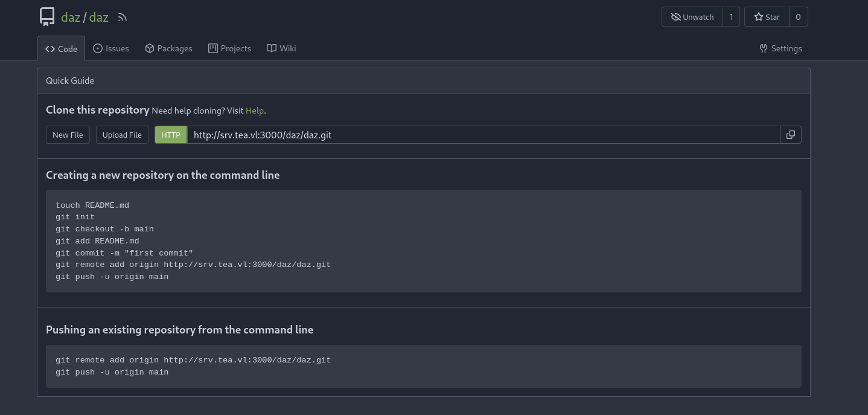Open the Projects tab
Viewport: 868px width, 415px height.
(x=229, y=48)
